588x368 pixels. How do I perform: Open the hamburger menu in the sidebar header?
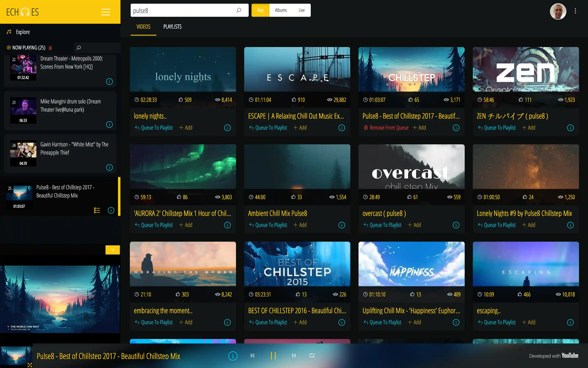pos(106,12)
